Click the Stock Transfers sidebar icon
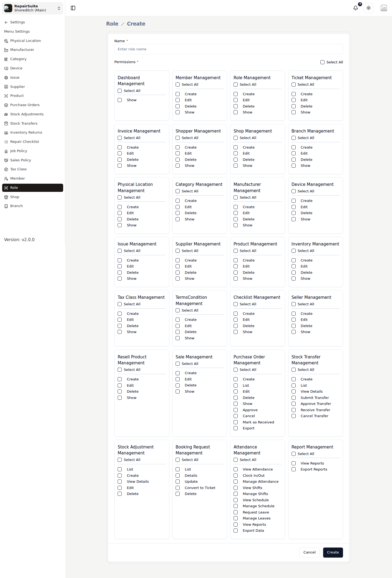The width and height of the screenshot is (392, 578). click(6, 124)
